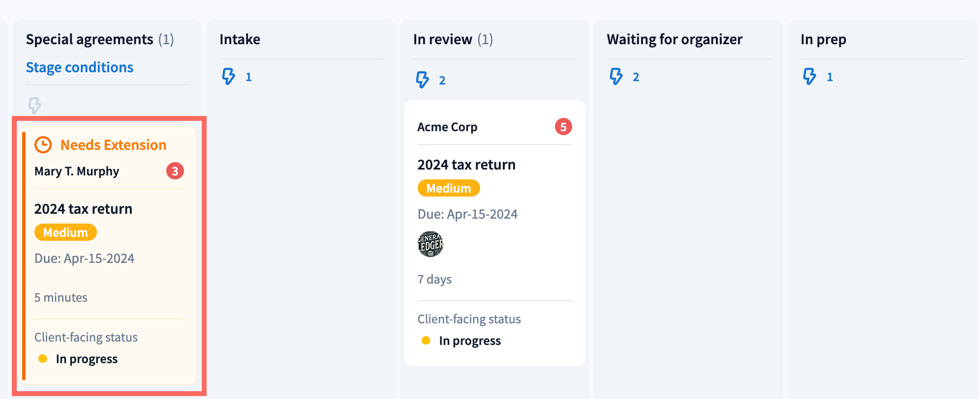Click the In review automations lightning icon
Viewport: 980px width, 399px height.
(422, 80)
